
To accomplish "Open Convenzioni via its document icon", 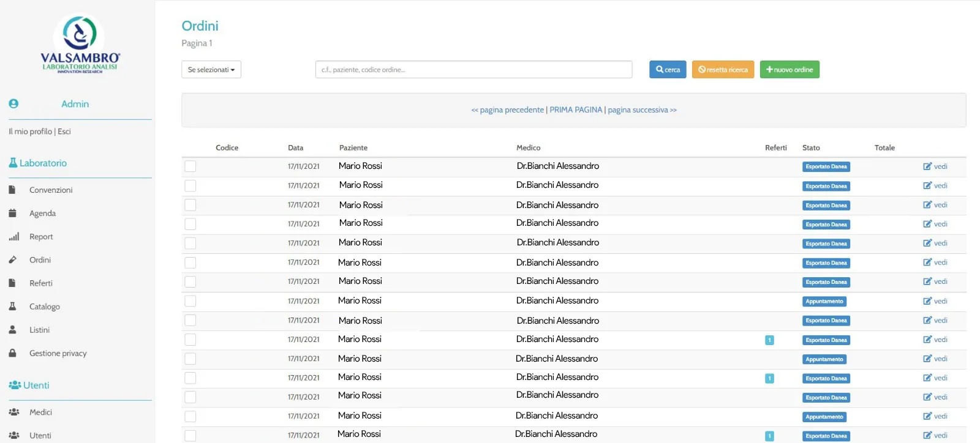I will coord(12,190).
